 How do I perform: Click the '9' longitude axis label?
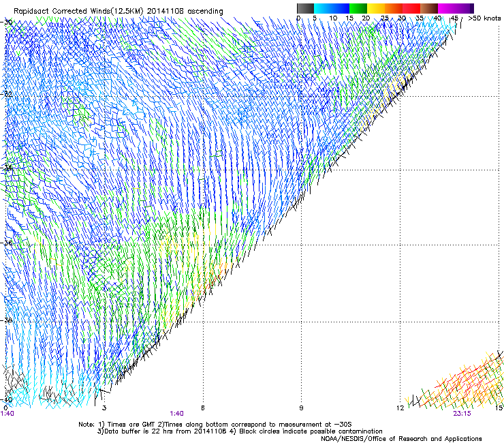tap(301, 408)
